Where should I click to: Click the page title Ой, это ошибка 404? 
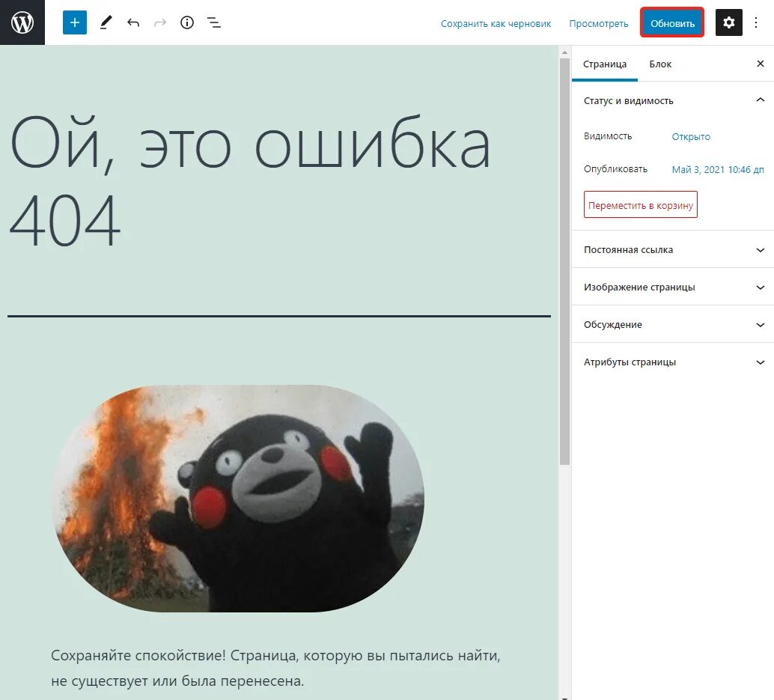250,182
